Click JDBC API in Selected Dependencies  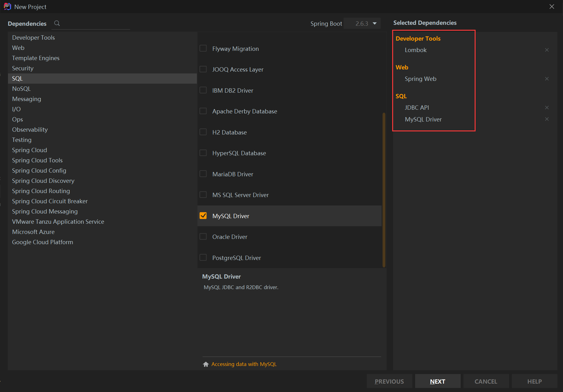coord(417,108)
